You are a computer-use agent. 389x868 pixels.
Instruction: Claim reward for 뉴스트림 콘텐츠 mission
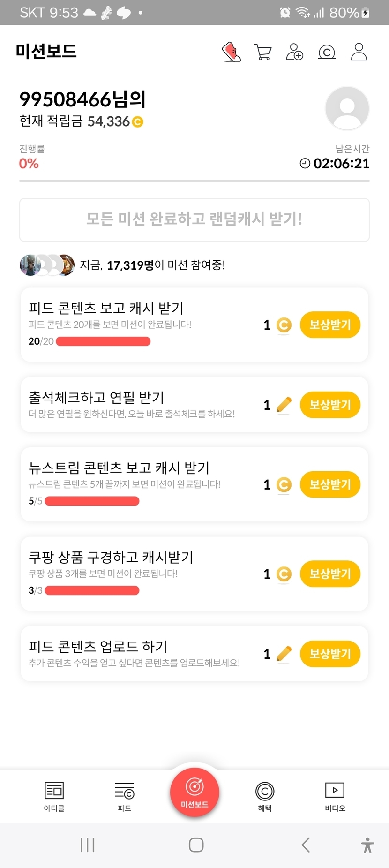(x=330, y=484)
